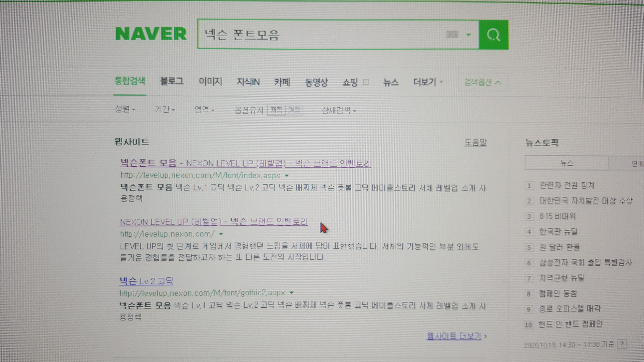Open the 지식iN tab
This screenshot has width=644, height=362.
click(x=248, y=82)
